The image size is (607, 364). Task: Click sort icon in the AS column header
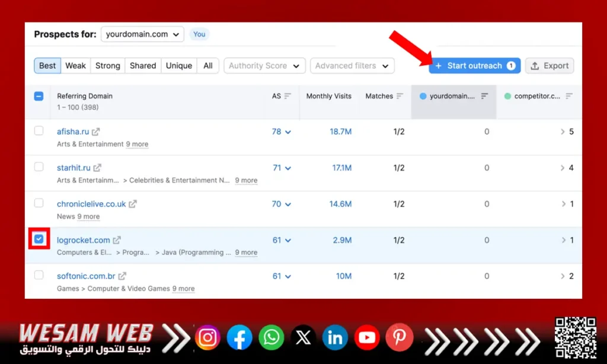point(288,96)
